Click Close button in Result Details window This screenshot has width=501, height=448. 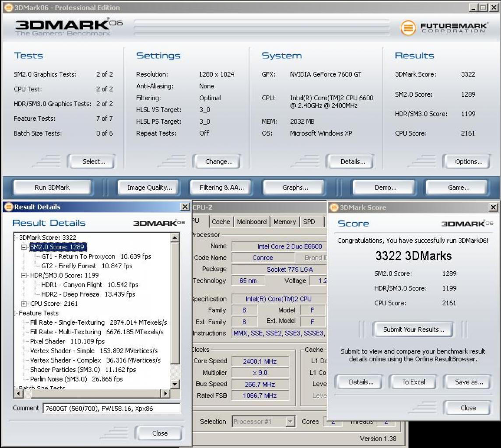pos(160,433)
